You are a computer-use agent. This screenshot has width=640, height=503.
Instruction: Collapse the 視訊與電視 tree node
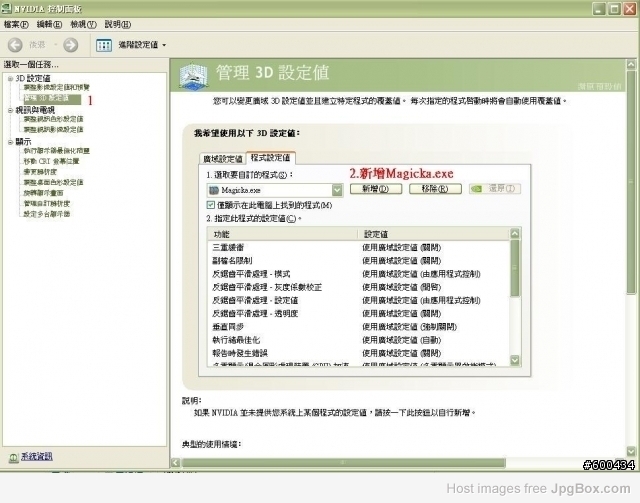10,109
